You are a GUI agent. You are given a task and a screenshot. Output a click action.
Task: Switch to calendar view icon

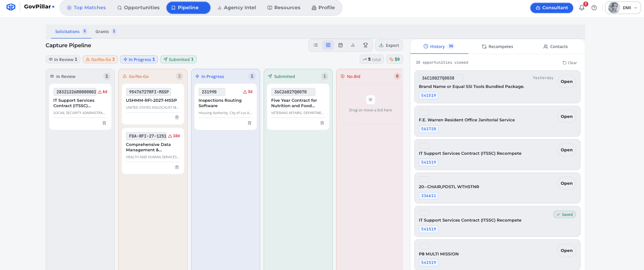340,45
